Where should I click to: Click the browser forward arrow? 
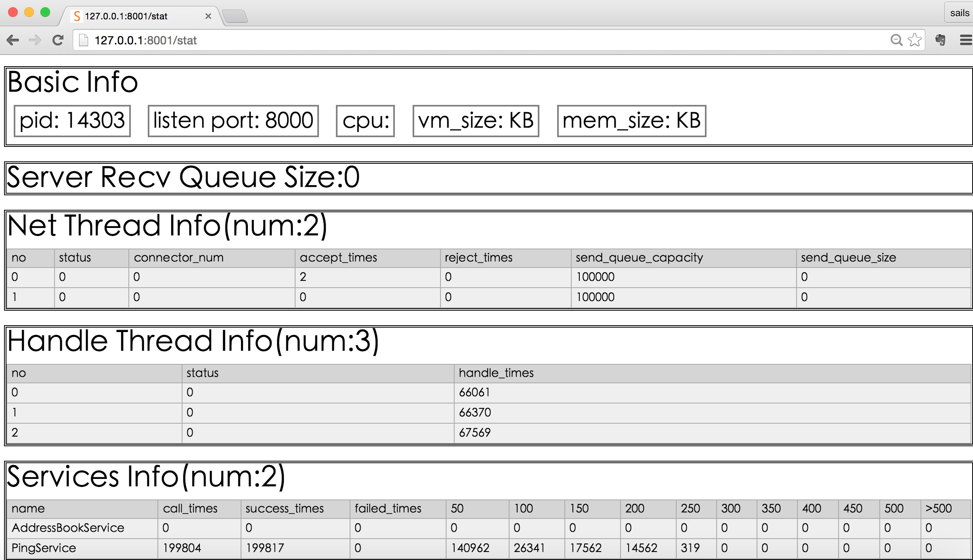[35, 40]
